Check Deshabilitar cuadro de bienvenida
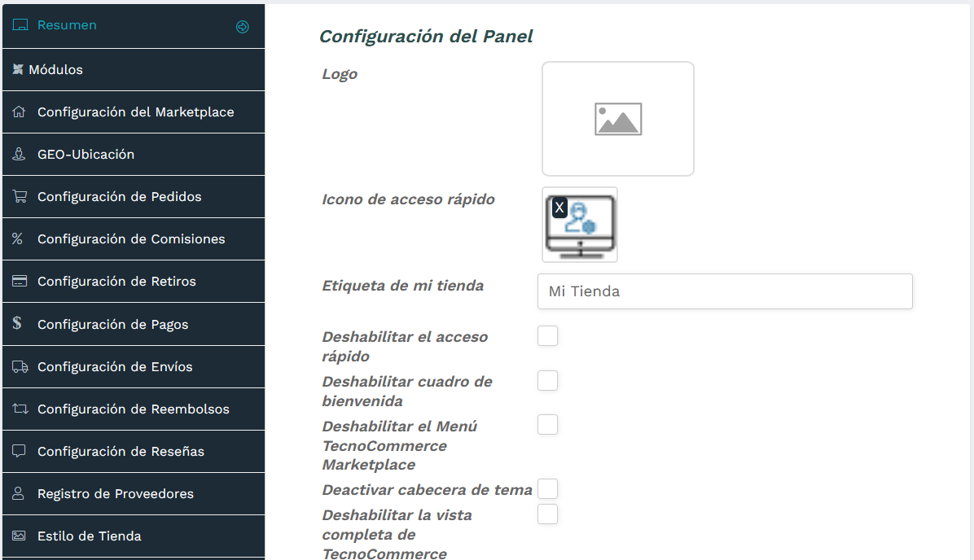This screenshot has height=560, width=974. (x=547, y=380)
